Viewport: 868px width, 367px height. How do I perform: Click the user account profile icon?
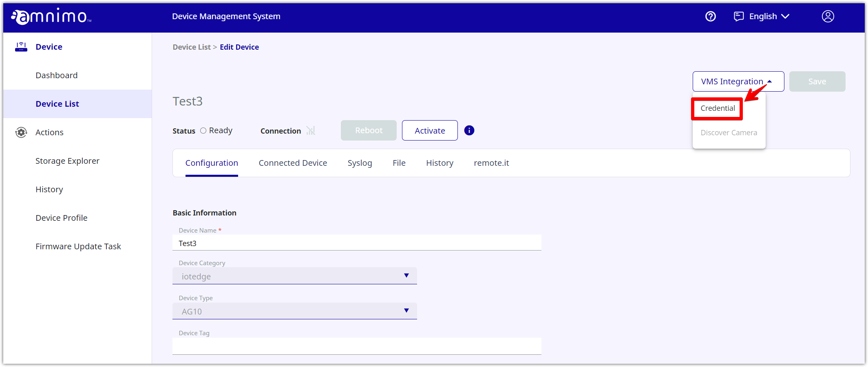click(x=828, y=16)
